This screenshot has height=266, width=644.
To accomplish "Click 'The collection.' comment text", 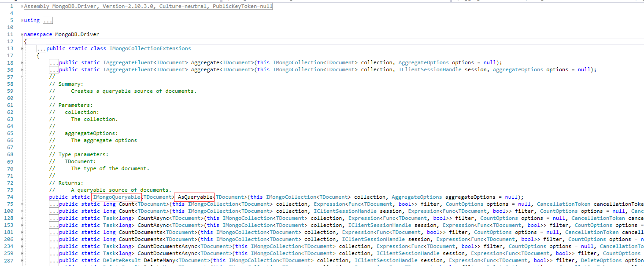I will (x=95, y=119).
